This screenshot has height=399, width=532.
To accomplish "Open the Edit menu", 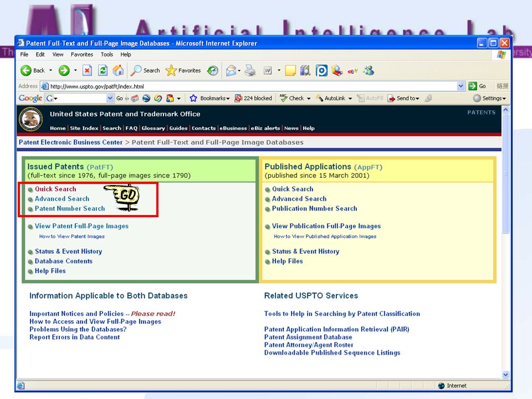I will click(40, 55).
